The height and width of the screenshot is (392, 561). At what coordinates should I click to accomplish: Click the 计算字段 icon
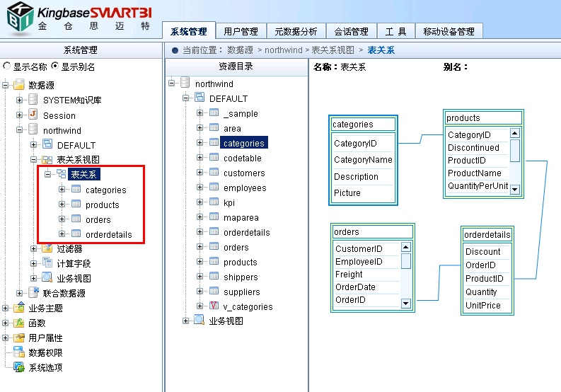pos(47,263)
